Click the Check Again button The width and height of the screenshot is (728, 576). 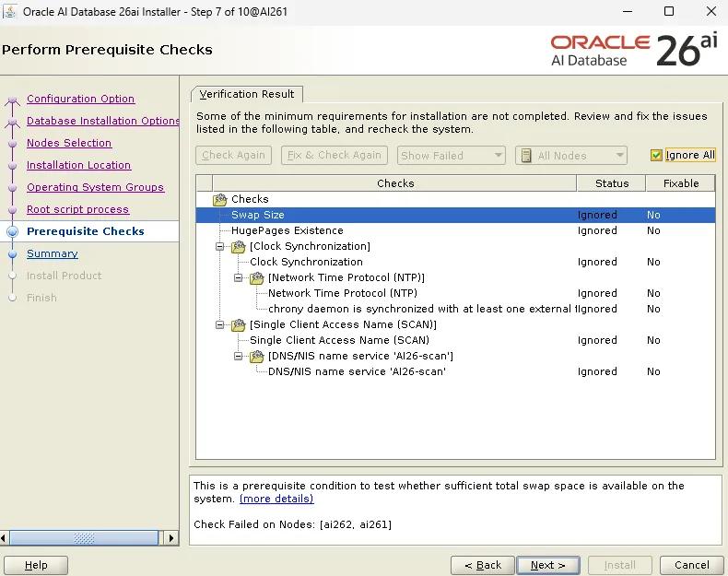point(233,155)
